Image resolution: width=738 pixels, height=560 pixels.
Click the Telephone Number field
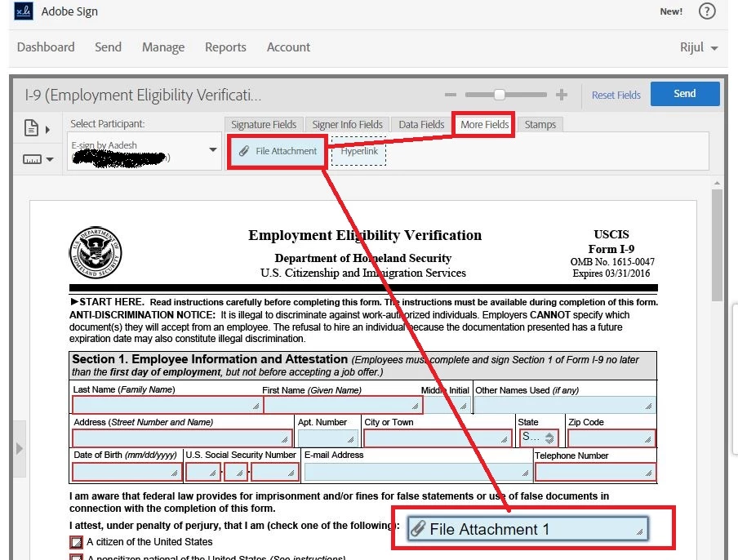point(596,473)
